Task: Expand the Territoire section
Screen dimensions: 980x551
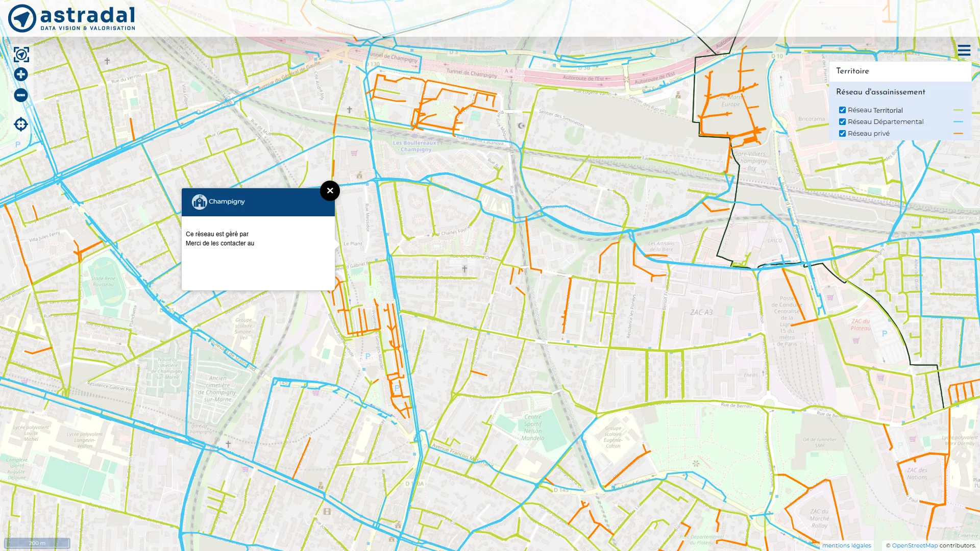Action: point(852,71)
